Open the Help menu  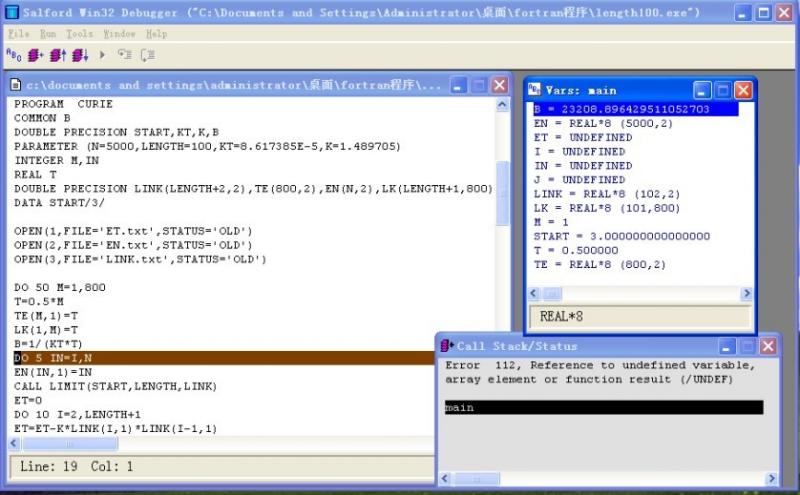tap(156, 34)
